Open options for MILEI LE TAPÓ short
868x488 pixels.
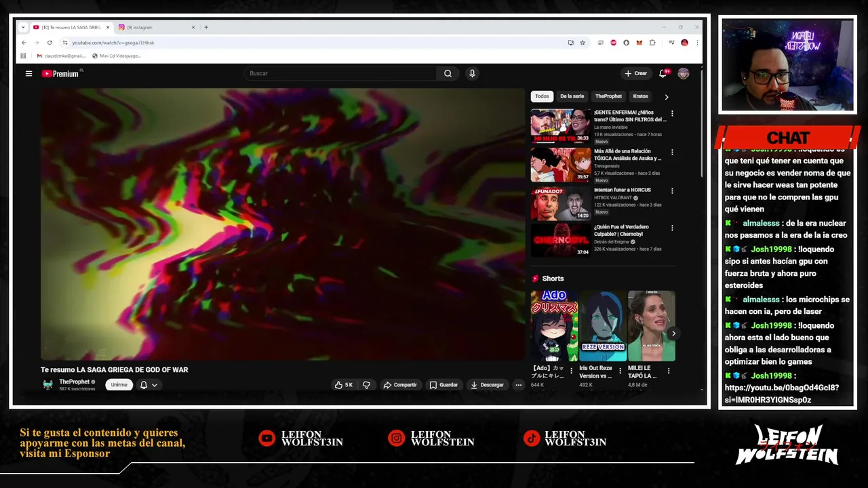pyautogui.click(x=669, y=371)
